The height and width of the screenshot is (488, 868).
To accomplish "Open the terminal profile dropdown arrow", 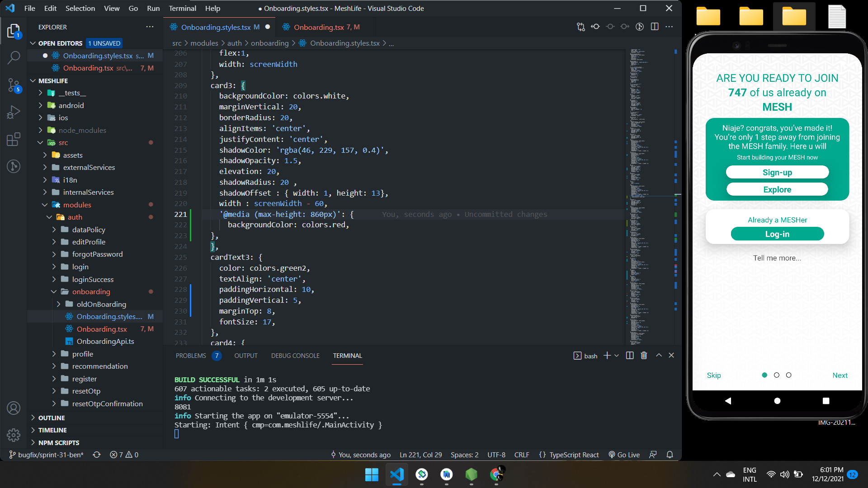I will 617,355.
